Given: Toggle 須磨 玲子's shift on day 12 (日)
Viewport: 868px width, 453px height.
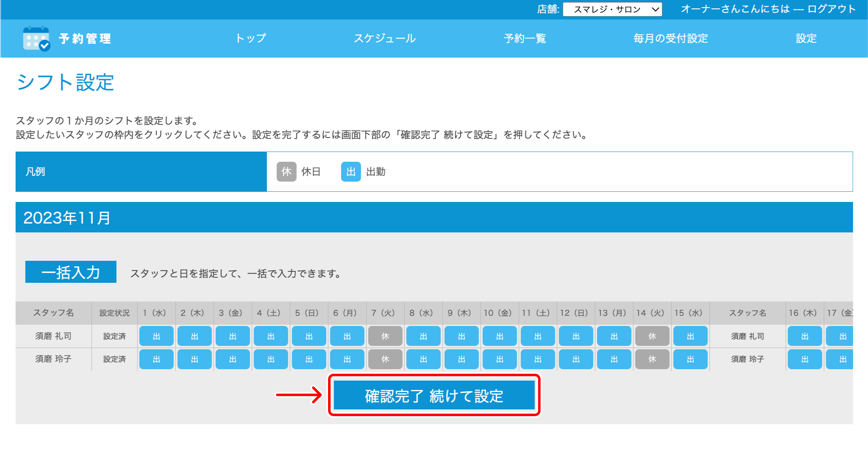Looking at the screenshot, I should coord(576,359).
